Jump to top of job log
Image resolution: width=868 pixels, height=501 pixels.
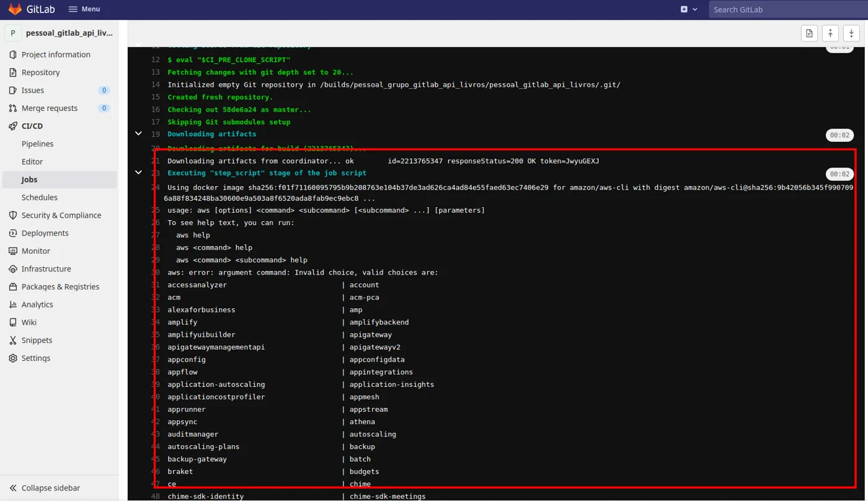[x=830, y=33]
